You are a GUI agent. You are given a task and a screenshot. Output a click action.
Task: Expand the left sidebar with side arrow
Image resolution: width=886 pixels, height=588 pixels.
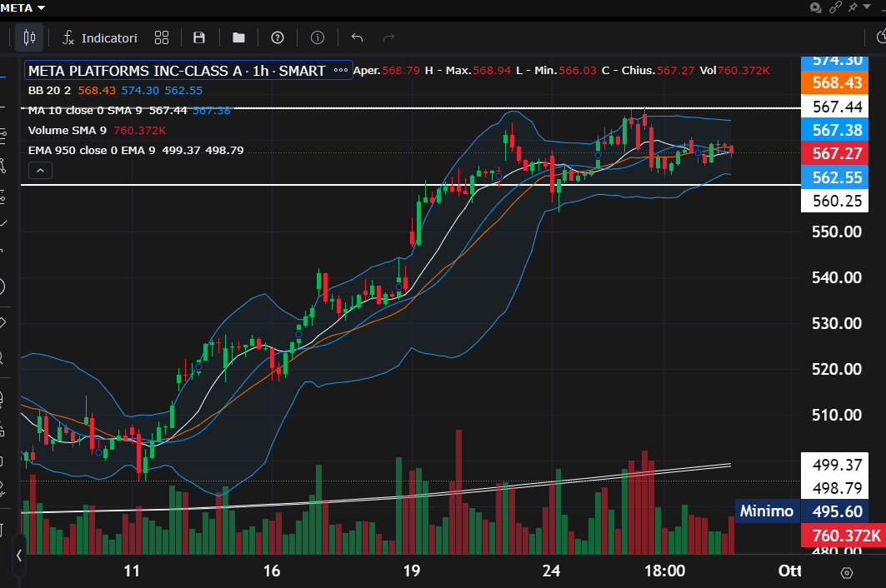(18, 555)
